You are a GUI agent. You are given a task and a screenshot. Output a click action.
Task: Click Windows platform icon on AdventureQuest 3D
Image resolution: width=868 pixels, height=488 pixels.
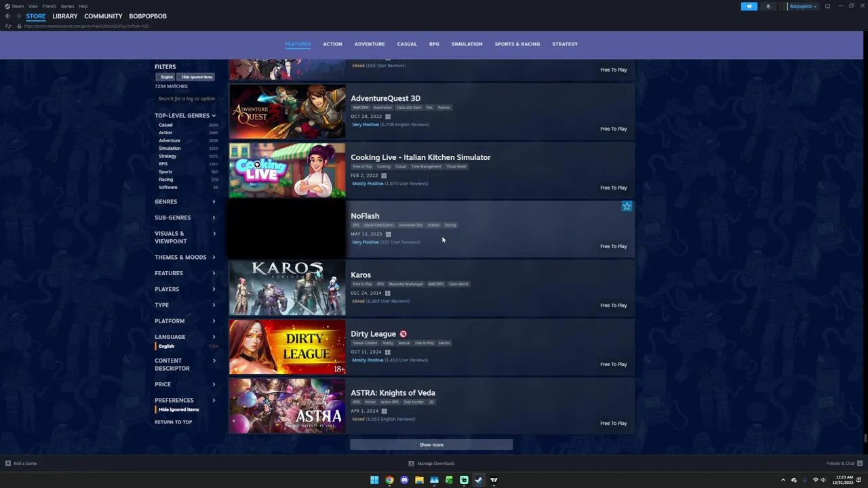coord(388,117)
